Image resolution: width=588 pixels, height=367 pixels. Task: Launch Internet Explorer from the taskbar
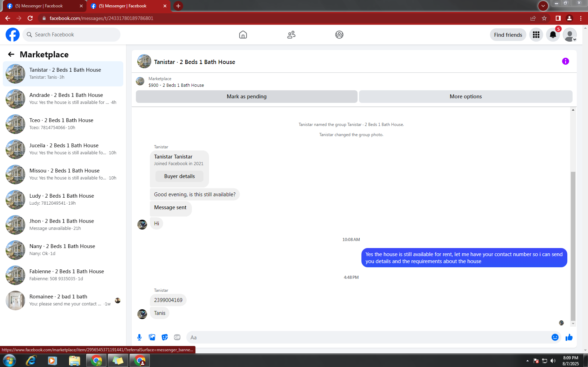pyautogui.click(x=31, y=360)
